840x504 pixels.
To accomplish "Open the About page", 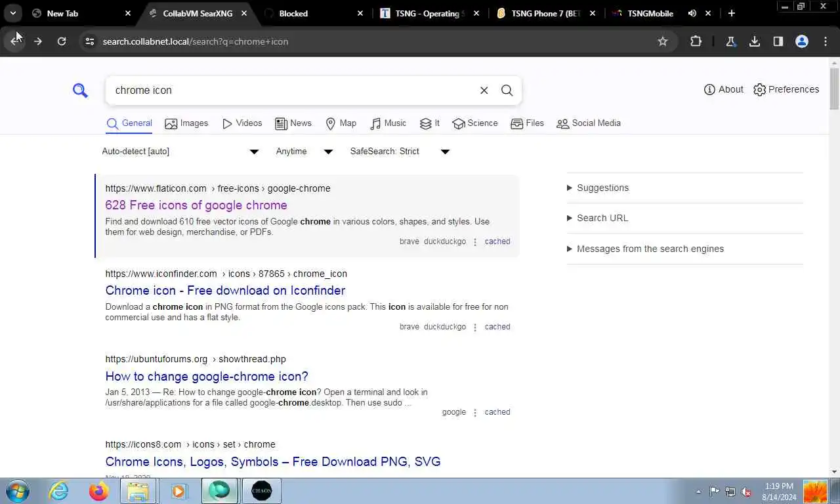I will pyautogui.click(x=723, y=89).
